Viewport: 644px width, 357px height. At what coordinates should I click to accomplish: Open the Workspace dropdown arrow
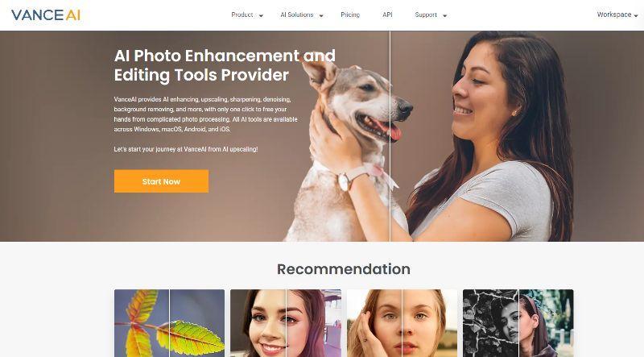pyautogui.click(x=636, y=15)
